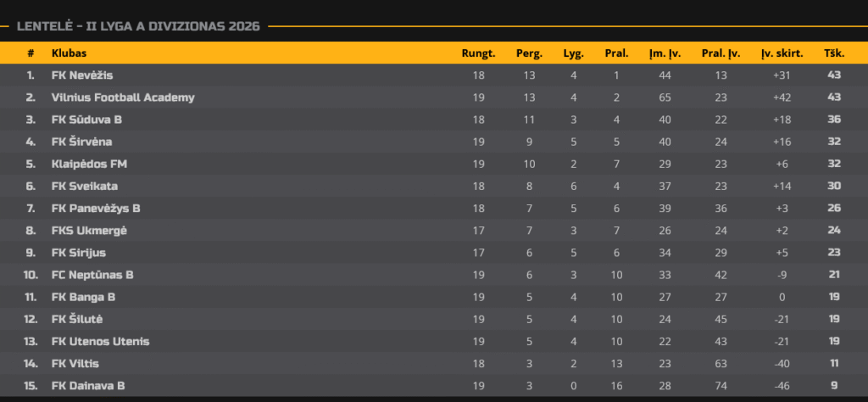The width and height of the screenshot is (868, 402).
Task: Open FK Sveikata club page
Action: [x=85, y=186]
